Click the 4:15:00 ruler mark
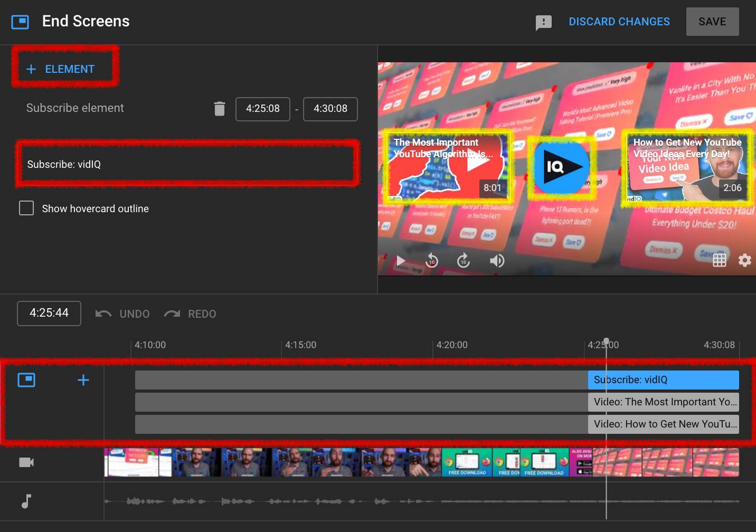Image resolution: width=756 pixels, height=532 pixels. click(x=300, y=345)
